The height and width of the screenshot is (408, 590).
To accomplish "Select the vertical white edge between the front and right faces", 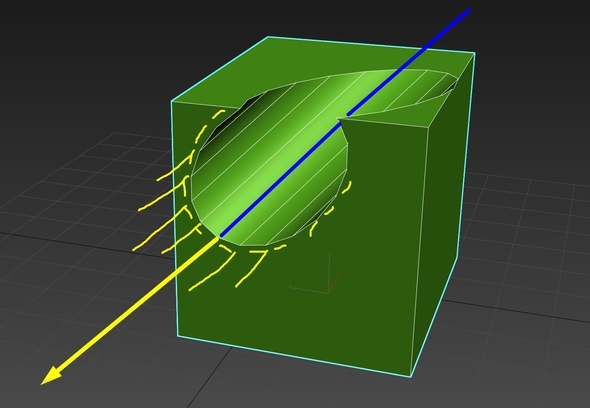I will click(420, 251).
